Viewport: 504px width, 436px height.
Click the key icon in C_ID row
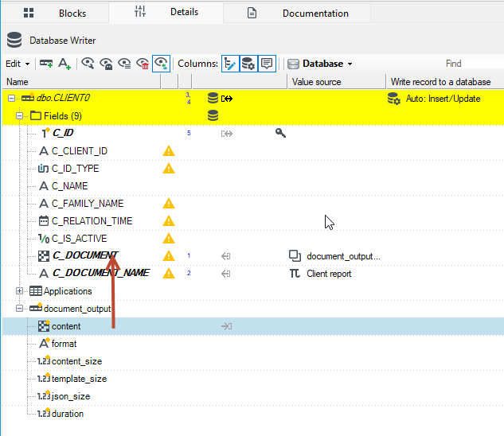[280, 133]
